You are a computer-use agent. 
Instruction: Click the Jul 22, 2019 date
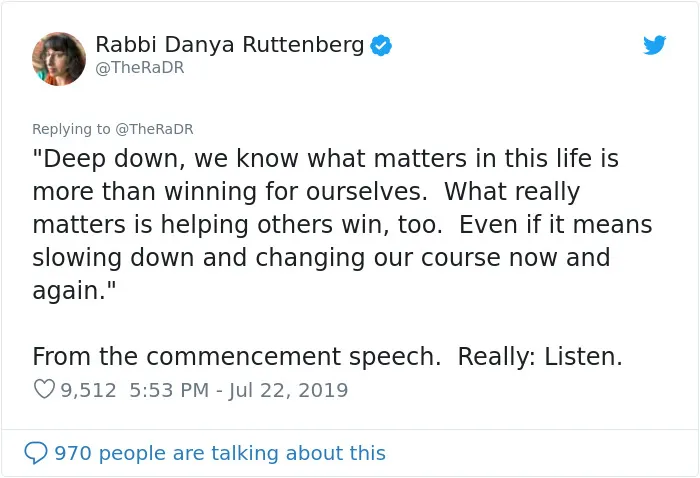click(x=288, y=390)
